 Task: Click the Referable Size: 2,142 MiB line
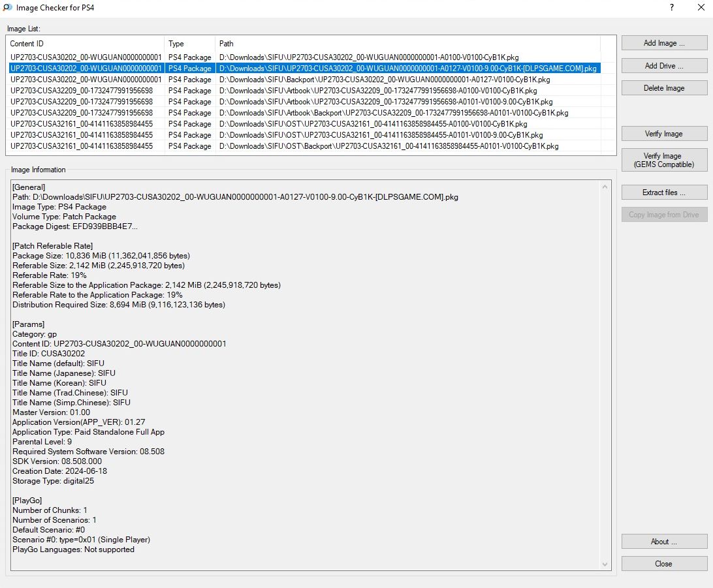99,266
